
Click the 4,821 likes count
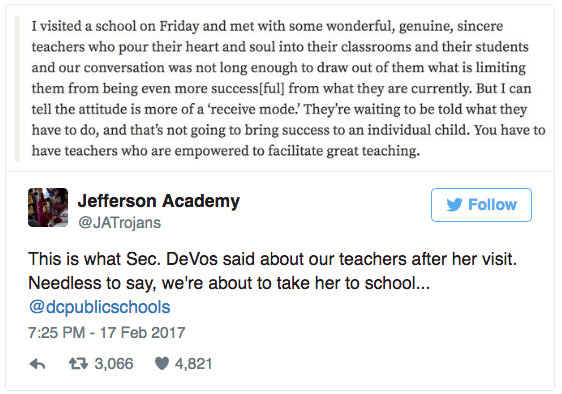point(194,364)
